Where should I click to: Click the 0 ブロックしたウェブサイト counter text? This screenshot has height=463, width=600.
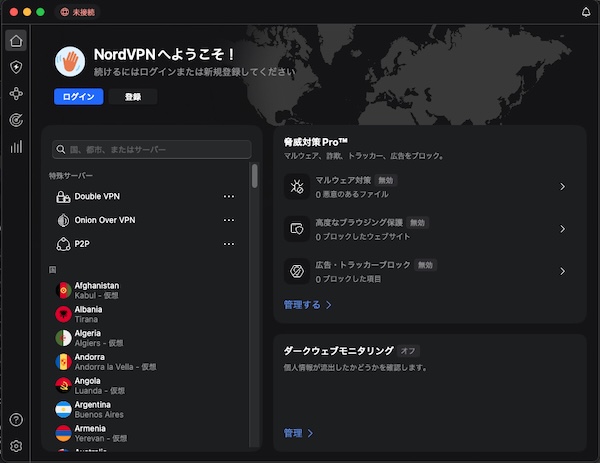click(362, 237)
